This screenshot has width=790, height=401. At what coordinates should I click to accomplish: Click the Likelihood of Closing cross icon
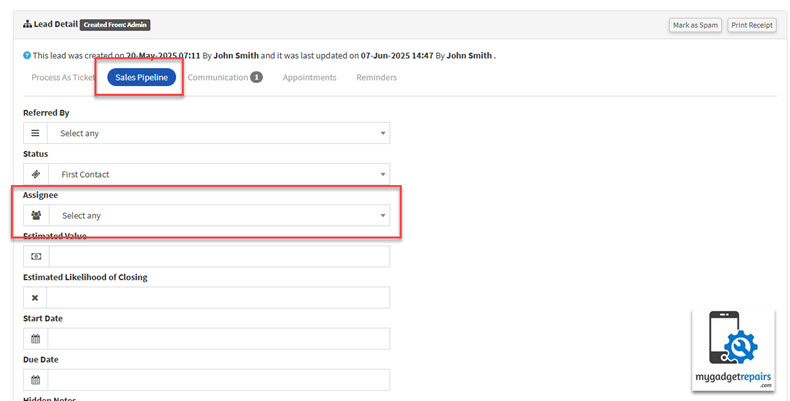pos(35,298)
